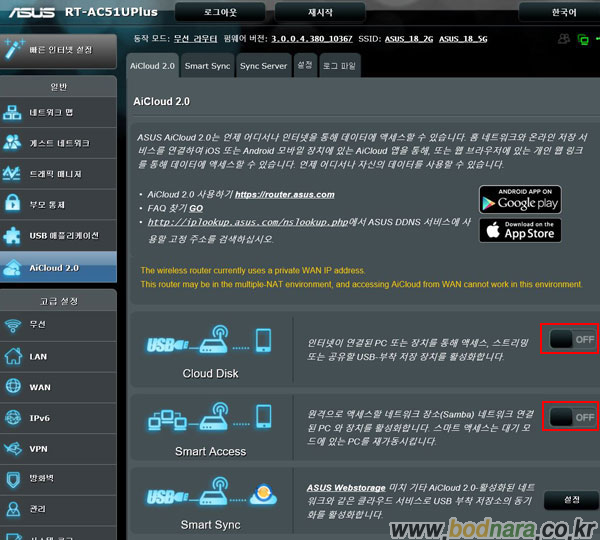This screenshot has width=600, height=540.
Task: Select AiCloud 2.0 in the sidebar menu
Action: click(58, 268)
